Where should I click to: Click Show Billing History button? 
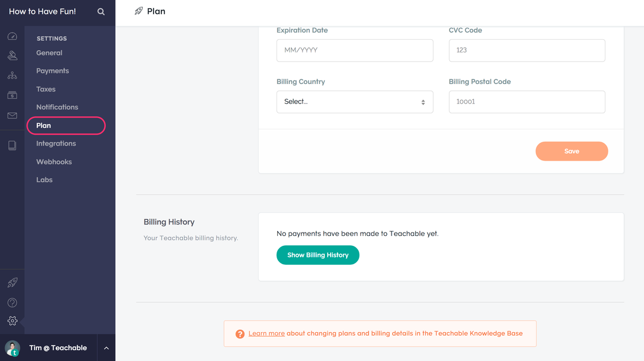click(318, 255)
